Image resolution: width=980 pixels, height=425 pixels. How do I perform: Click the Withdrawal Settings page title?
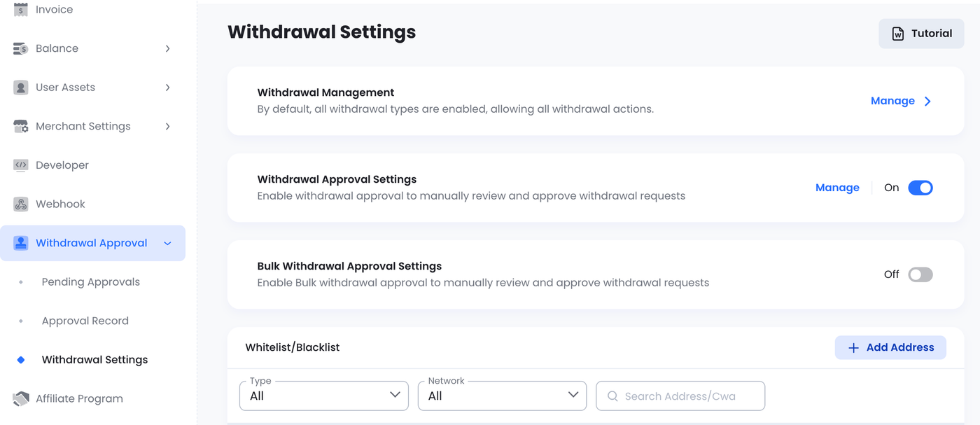coord(322,32)
